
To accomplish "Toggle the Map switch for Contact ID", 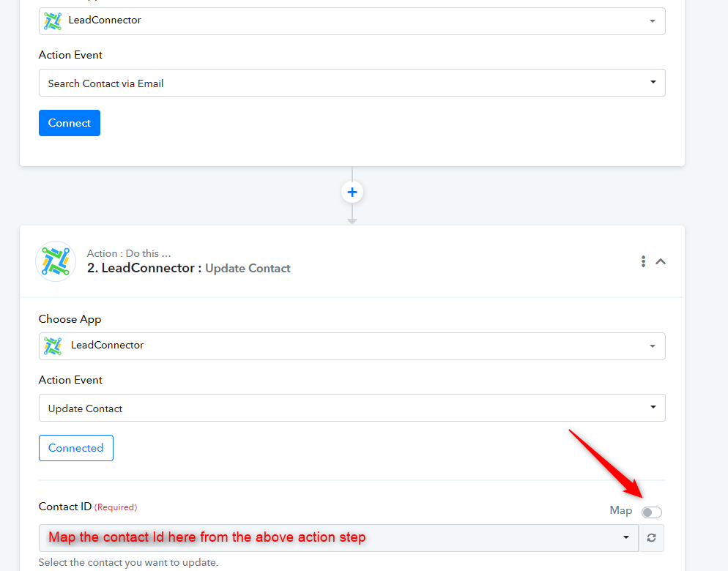I will pos(651,512).
